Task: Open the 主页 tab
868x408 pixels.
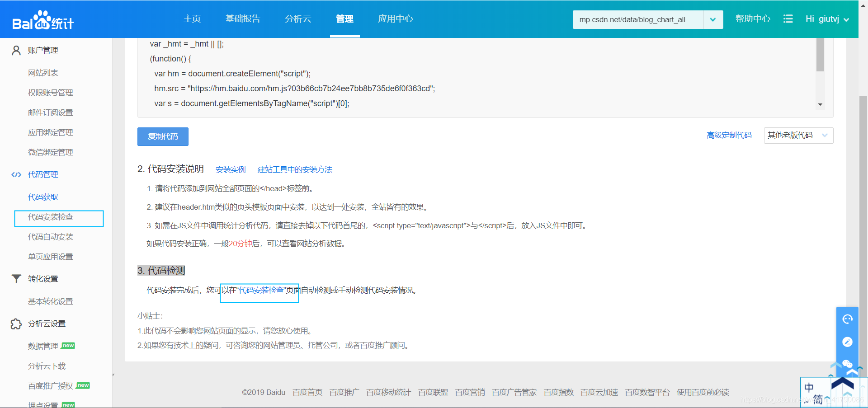Action: (x=192, y=19)
